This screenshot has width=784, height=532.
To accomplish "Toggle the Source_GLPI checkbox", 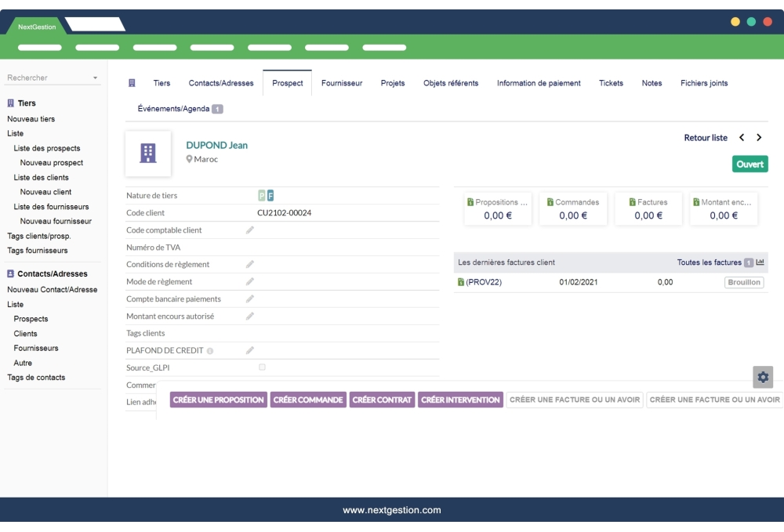I will 262,367.
